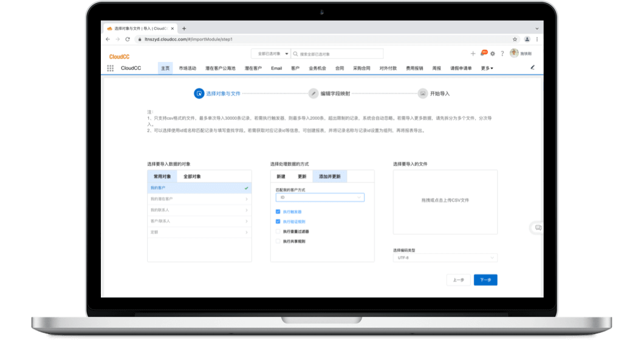Open the Email navigation tab

[276, 68]
